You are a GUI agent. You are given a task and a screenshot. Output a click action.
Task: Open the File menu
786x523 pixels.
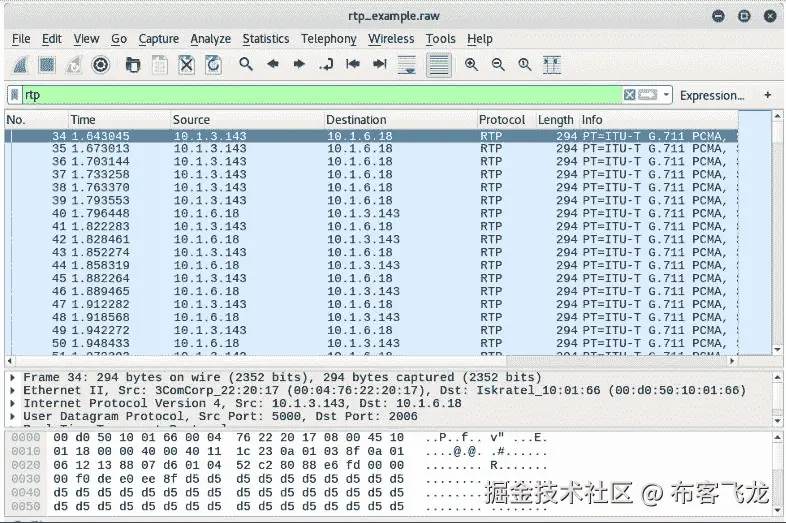[21, 39]
